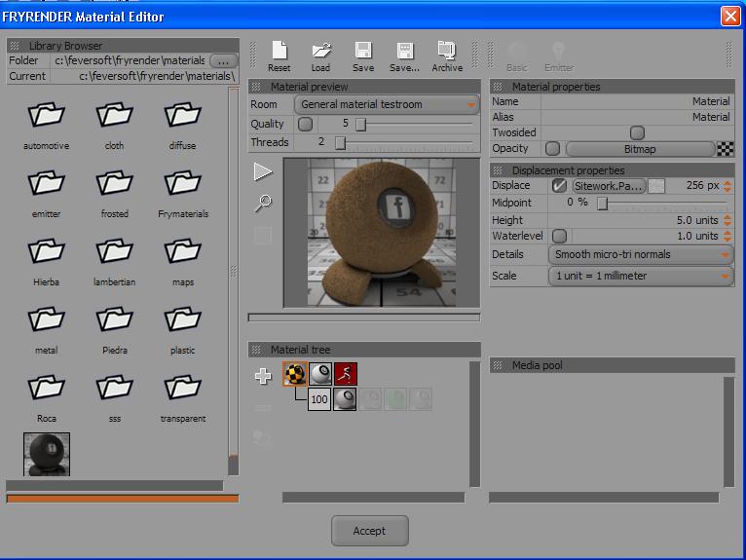Click the Threads slider handle
Image resolution: width=746 pixels, height=560 pixels.
pyautogui.click(x=340, y=143)
